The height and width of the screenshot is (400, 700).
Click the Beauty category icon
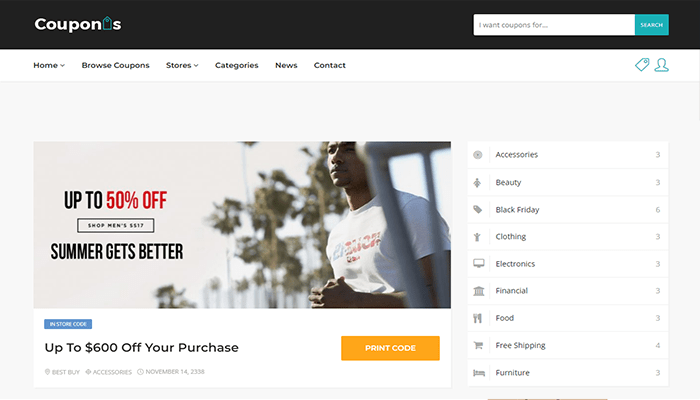[x=477, y=183]
